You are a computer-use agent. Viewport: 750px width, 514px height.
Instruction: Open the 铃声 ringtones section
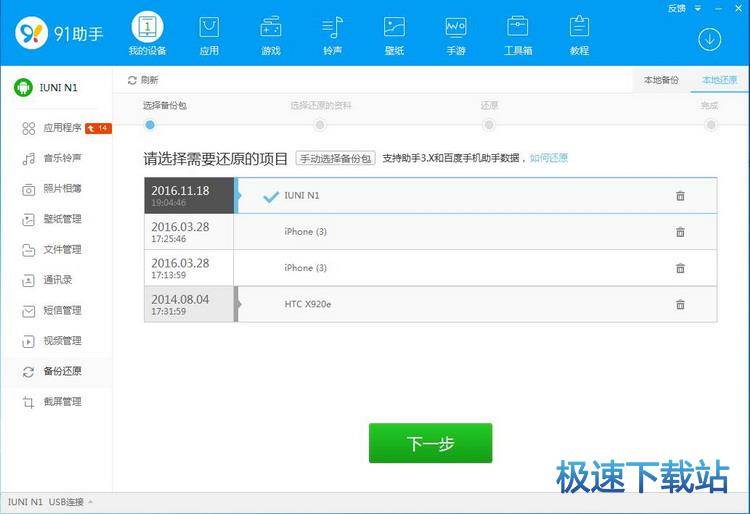tap(332, 36)
